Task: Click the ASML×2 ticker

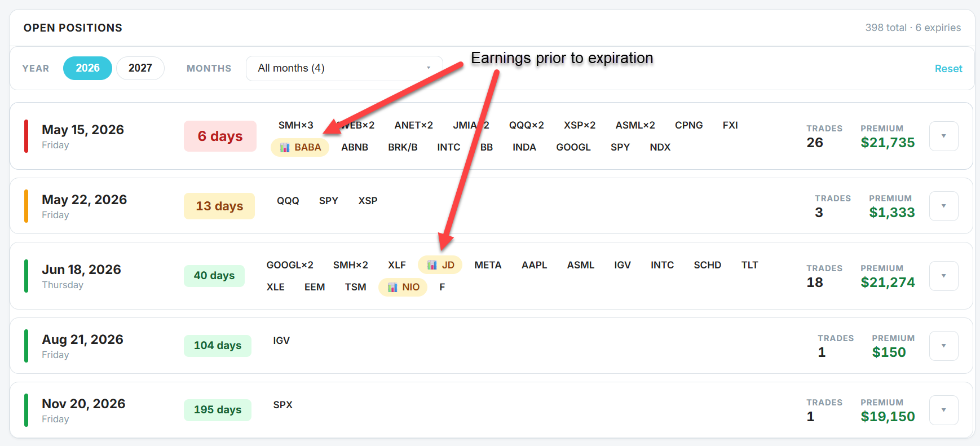Action: click(635, 125)
